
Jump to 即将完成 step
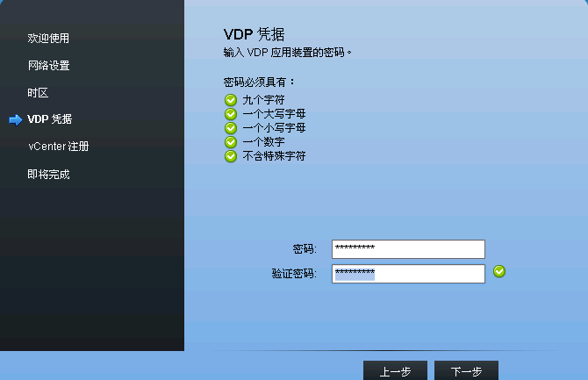click(x=48, y=175)
